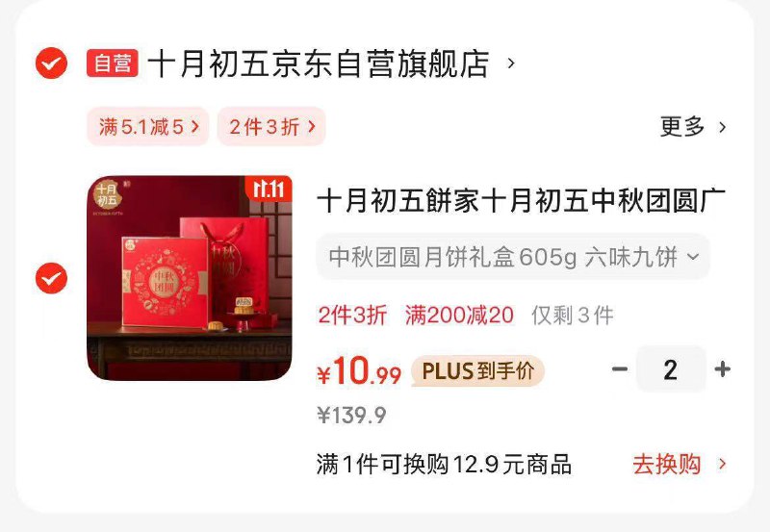Open the 满5.1减5 coupon tag
The height and width of the screenshot is (532, 770).
[148, 127]
